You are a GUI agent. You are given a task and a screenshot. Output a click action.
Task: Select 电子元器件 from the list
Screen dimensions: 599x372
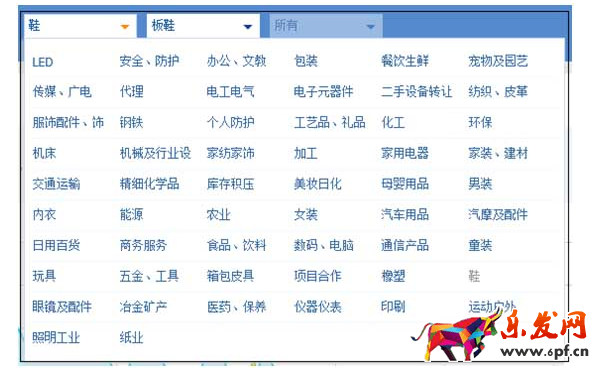(323, 92)
